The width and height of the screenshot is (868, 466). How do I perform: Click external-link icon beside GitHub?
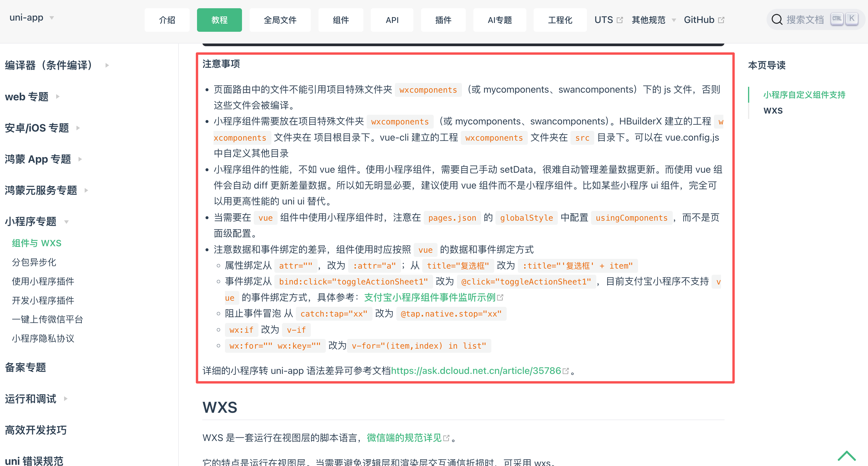(721, 20)
